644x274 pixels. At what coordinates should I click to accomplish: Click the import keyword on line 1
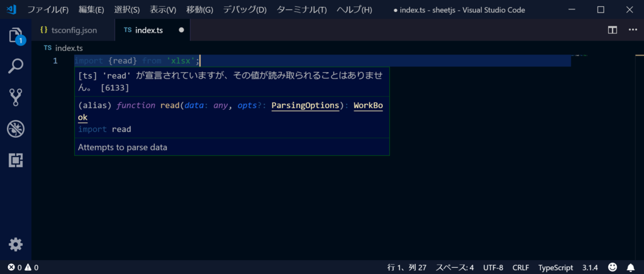[89, 61]
